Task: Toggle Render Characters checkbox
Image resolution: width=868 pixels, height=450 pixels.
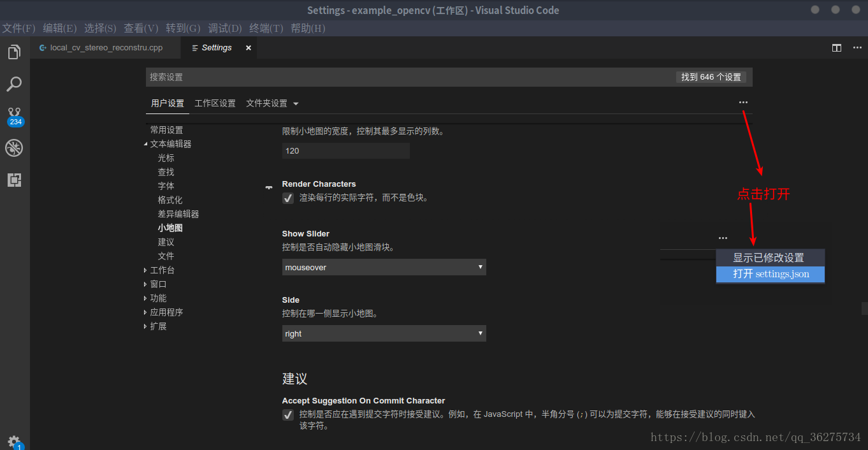Action: tap(288, 198)
